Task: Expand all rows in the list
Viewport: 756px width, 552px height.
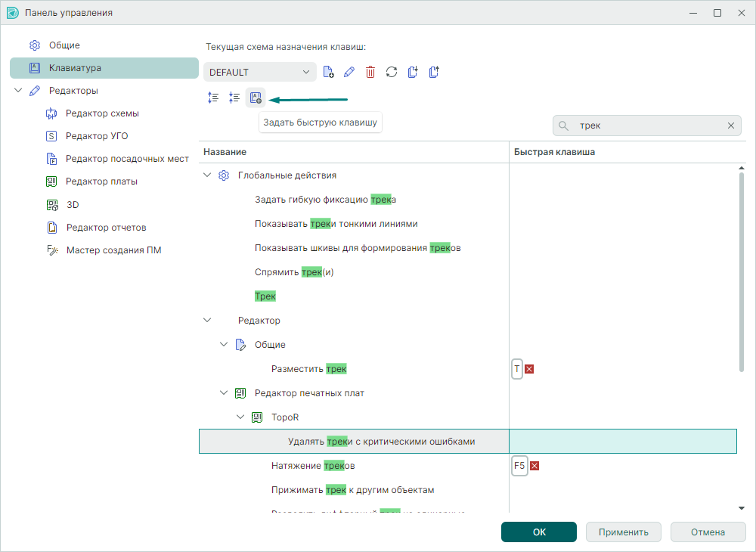Action: tap(213, 98)
